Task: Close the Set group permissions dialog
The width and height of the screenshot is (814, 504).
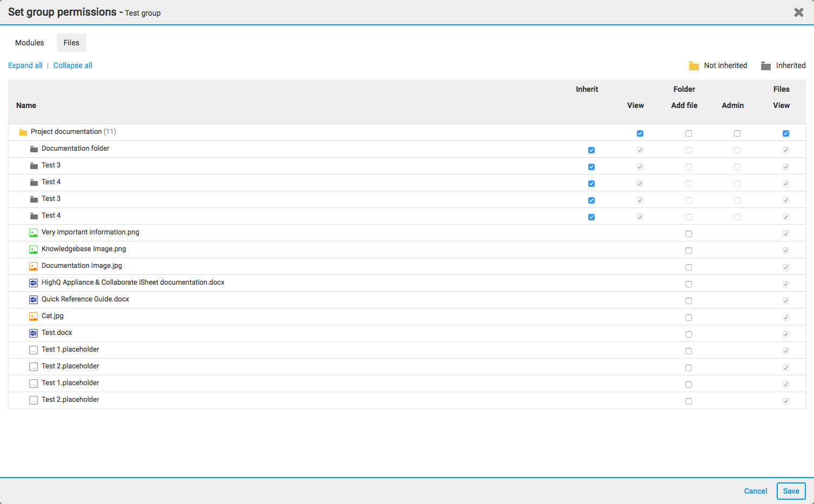Action: pos(798,12)
